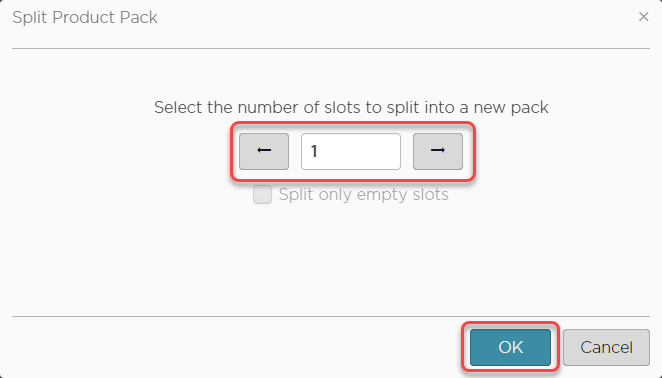662x378 pixels.
Task: Cancel the Split Product Pack dialog
Action: click(606, 347)
